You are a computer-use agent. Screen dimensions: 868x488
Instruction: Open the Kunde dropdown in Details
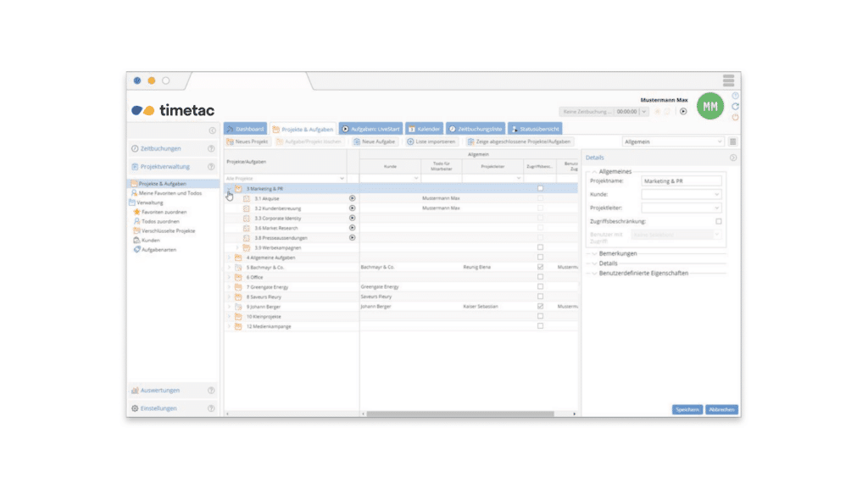click(x=681, y=194)
